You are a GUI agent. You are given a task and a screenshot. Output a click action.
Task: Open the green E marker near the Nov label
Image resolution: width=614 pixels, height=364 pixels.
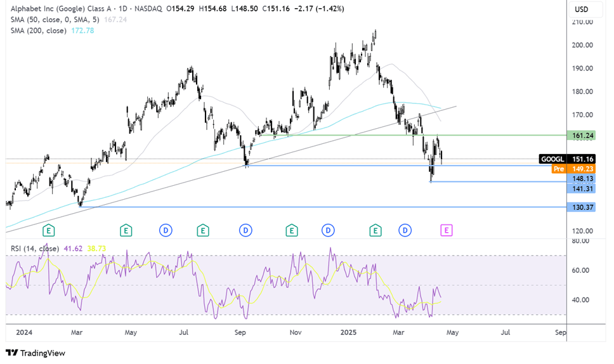coord(291,230)
